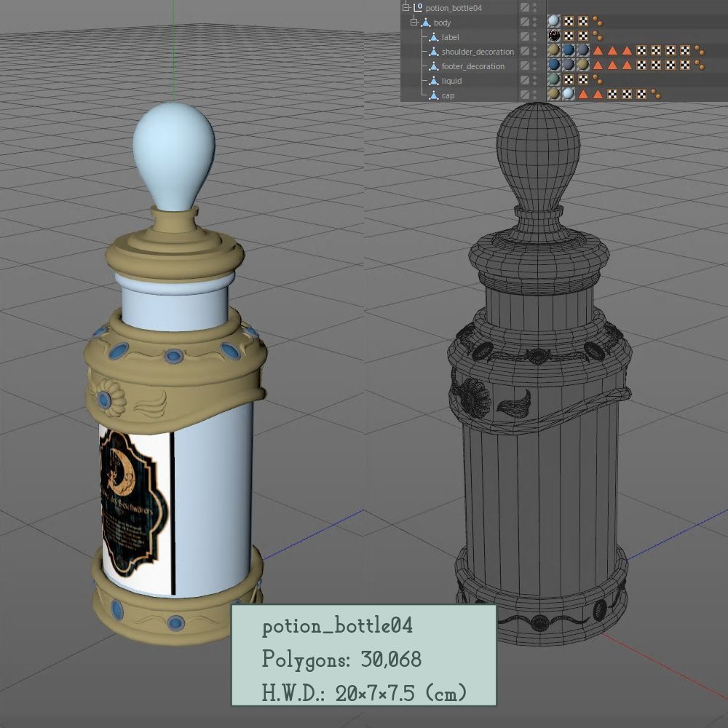Select the light blue material tag on cap
728x728 pixels.
pyautogui.click(x=569, y=94)
